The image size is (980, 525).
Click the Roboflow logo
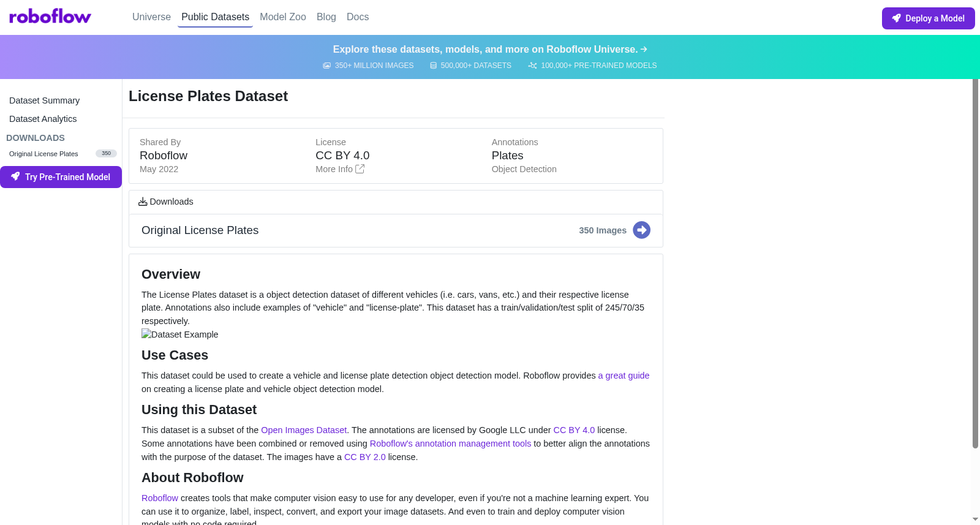(50, 17)
